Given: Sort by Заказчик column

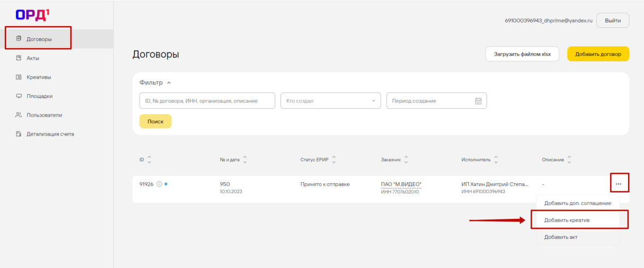Looking at the screenshot, I should 406,160.
